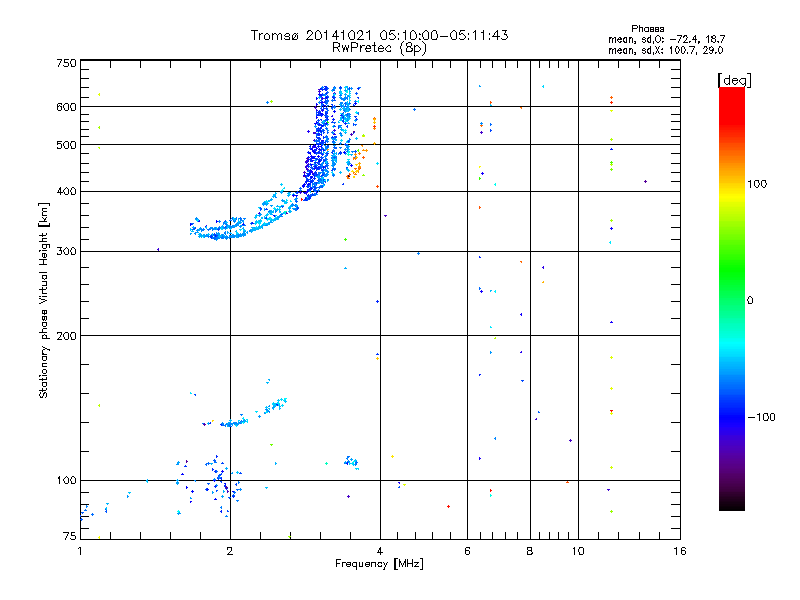Click the 'Phases' statistics heading
The width and height of the screenshot is (800, 600).
click(x=647, y=29)
